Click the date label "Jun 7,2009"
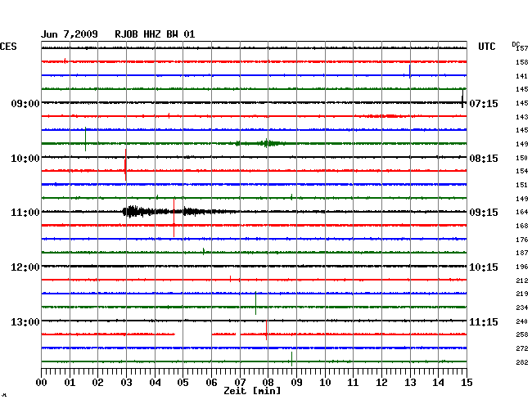 point(70,34)
